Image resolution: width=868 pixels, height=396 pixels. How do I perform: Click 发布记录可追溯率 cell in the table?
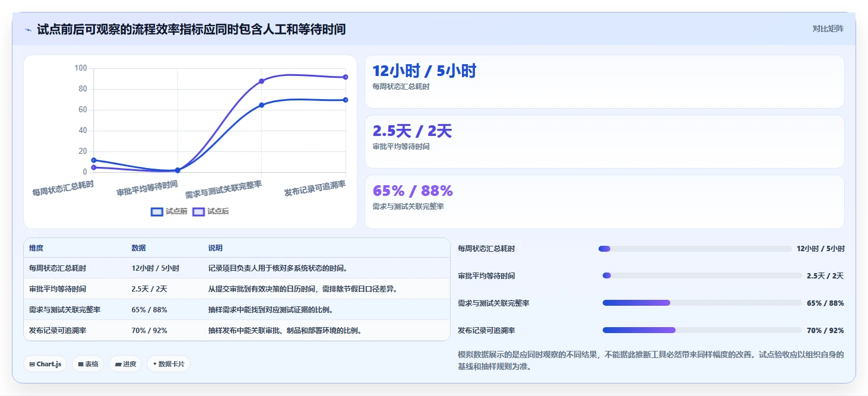click(57, 331)
